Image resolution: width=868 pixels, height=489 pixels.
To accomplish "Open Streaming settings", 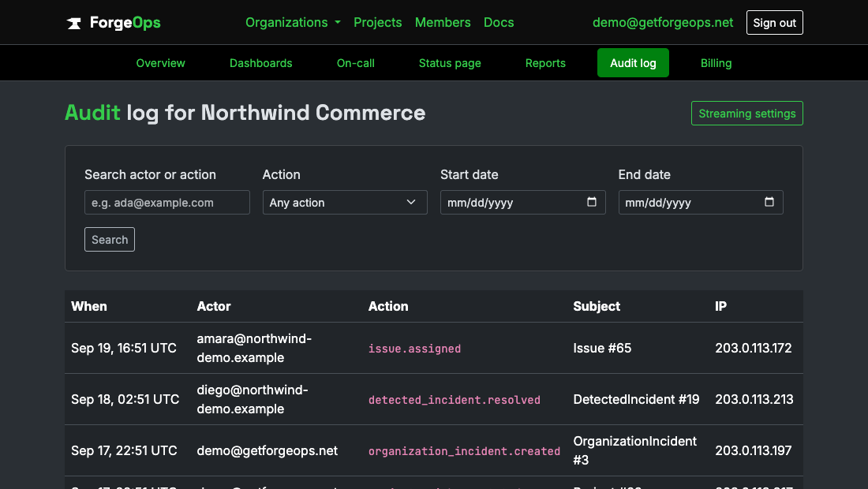I will click(746, 114).
